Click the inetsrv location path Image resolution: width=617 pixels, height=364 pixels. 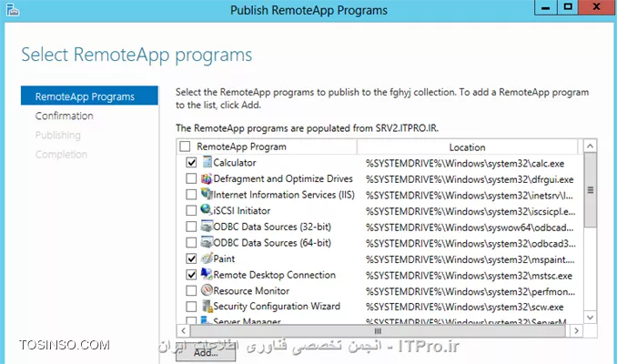(469, 195)
